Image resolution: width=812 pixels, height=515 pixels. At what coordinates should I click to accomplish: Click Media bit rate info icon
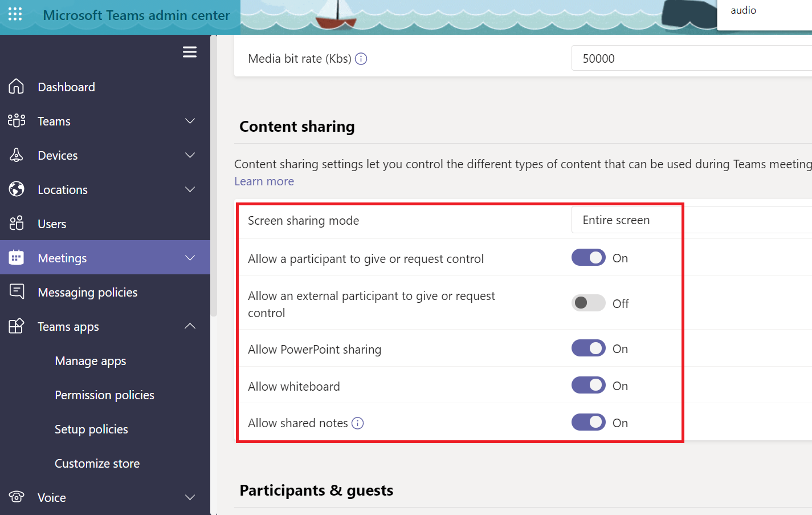click(x=361, y=59)
